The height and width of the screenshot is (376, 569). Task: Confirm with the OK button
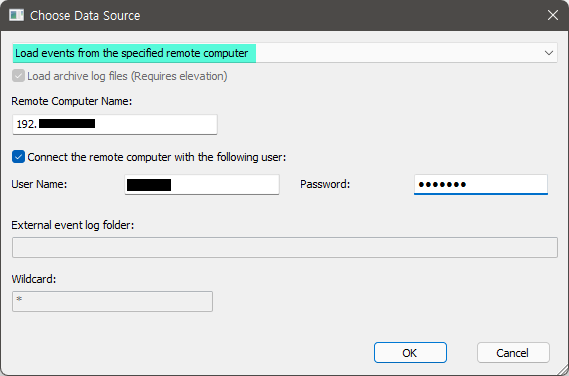click(410, 352)
